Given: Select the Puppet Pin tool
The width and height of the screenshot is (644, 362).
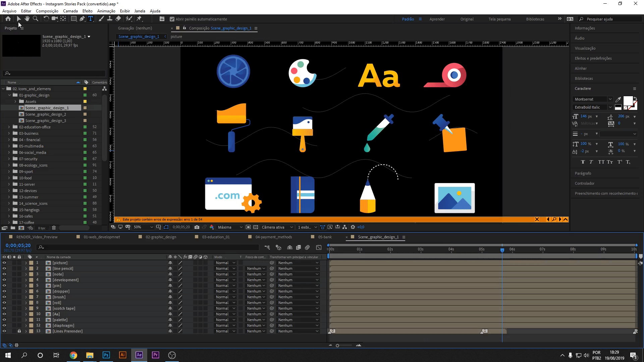Looking at the screenshot, I should coord(139,19).
